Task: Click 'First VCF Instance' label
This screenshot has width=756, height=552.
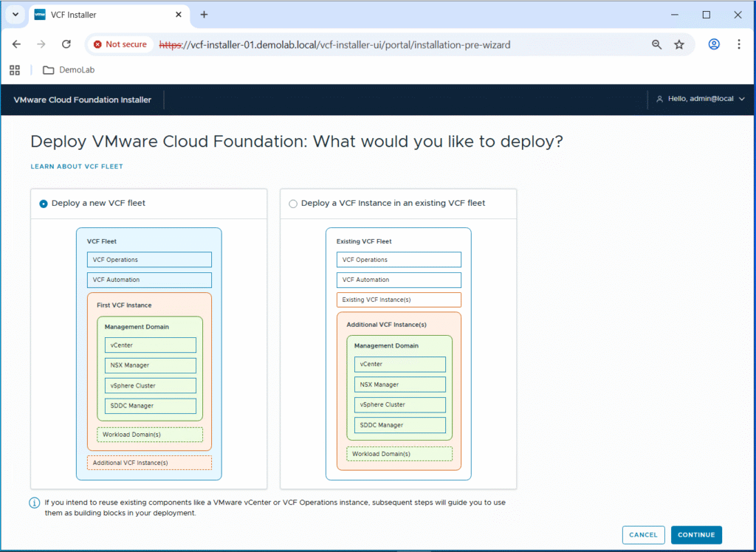Action: (124, 306)
